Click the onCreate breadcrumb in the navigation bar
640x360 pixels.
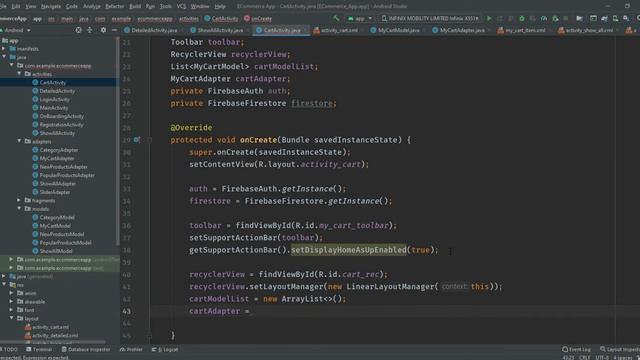pyautogui.click(x=258, y=18)
